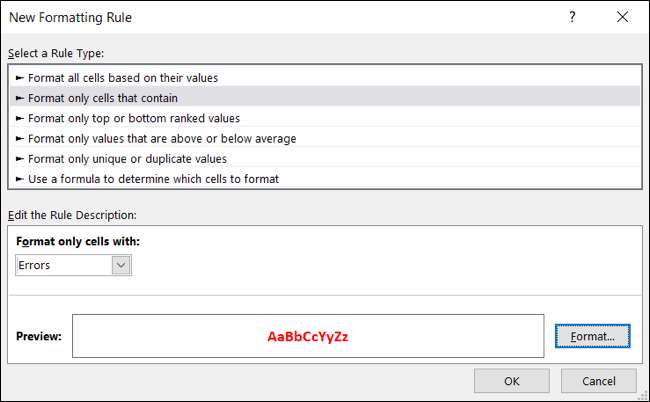Open the Format... button
This screenshot has width=650, height=402.
593,336
